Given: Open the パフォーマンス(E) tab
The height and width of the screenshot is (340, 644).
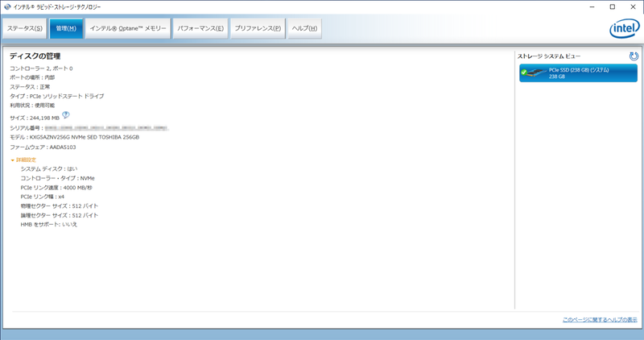Looking at the screenshot, I should tap(200, 28).
